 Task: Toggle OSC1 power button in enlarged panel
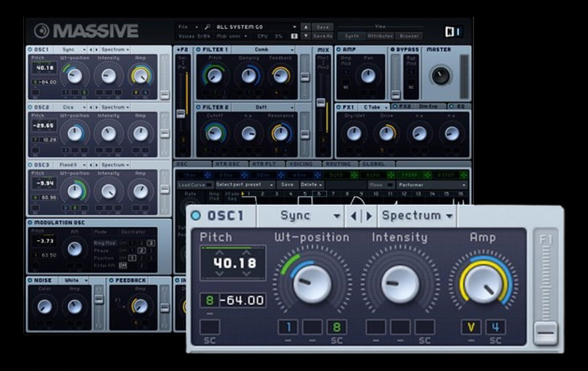click(196, 216)
